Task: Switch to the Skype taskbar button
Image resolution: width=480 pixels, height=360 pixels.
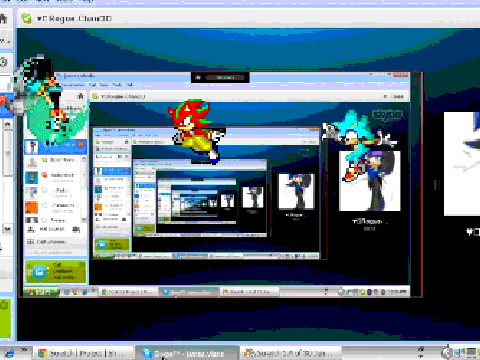Action: (187, 353)
